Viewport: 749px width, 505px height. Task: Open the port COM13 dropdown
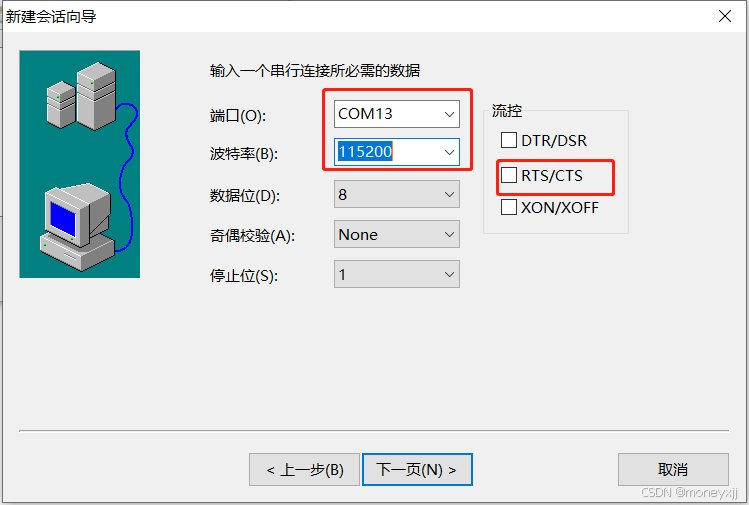396,114
